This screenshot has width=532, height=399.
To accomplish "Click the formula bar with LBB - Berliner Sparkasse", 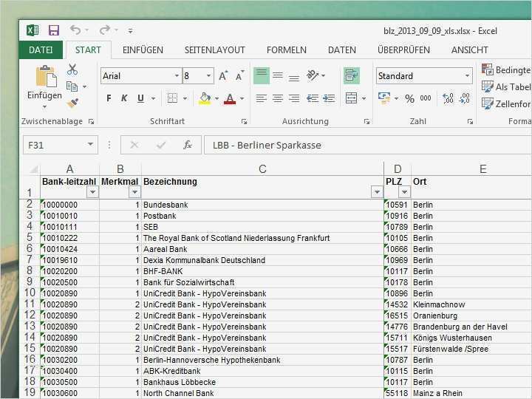I will click(368, 146).
